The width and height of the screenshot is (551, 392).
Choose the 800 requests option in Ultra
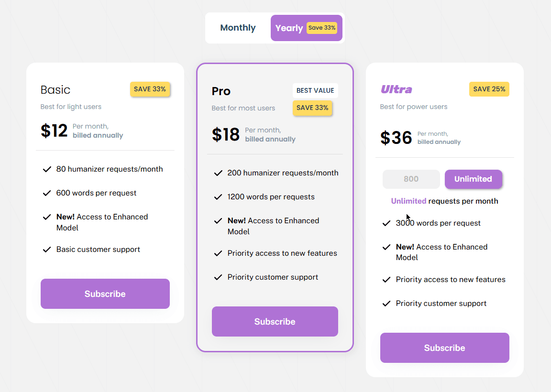click(x=411, y=179)
